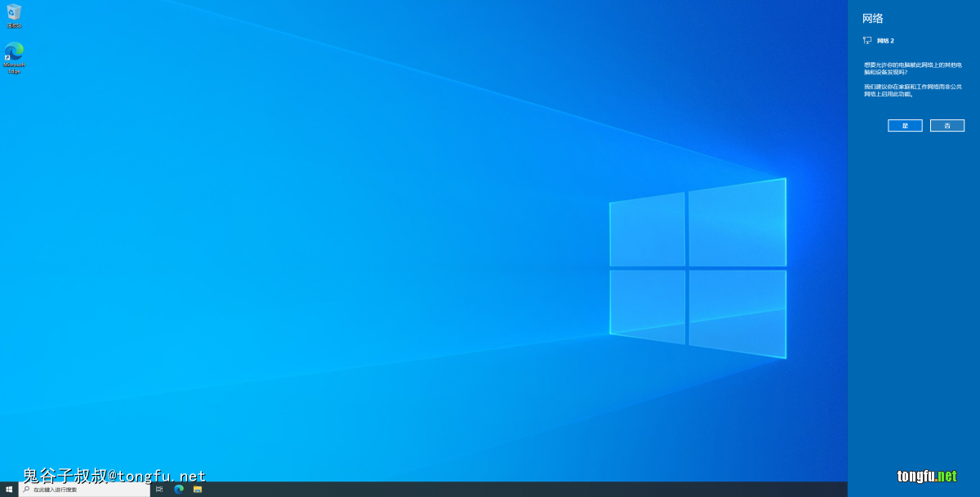980x497 pixels.
Task: Click the network computer icon beside 网络 2
Action: 867,40
